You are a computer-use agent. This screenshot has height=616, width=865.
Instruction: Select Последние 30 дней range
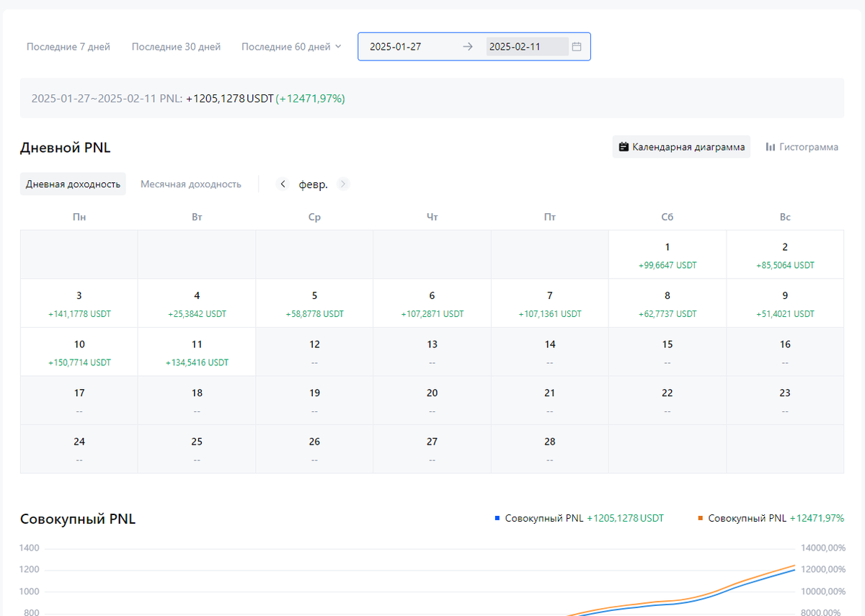coord(176,47)
